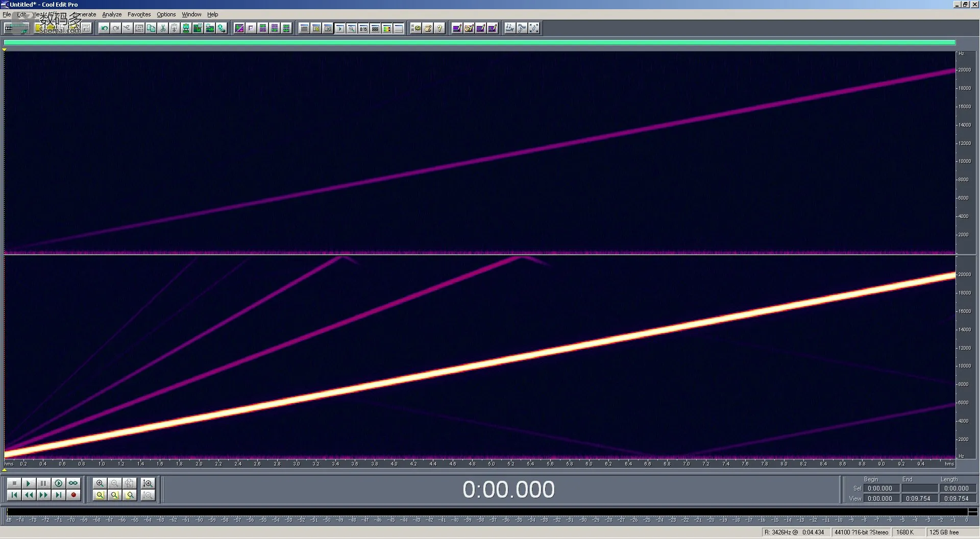
Task: Click the Copy toolbar icon
Action: point(151,28)
